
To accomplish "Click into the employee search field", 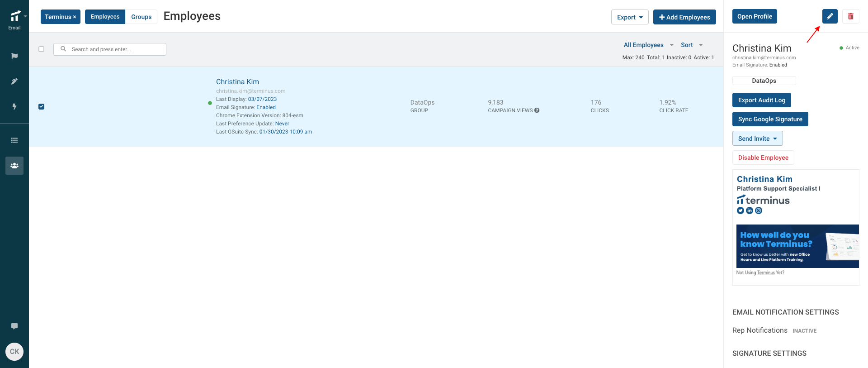I will [110, 49].
